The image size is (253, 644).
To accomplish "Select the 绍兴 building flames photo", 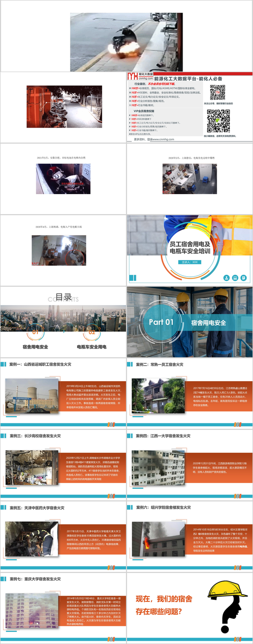I will tap(158, 539).
